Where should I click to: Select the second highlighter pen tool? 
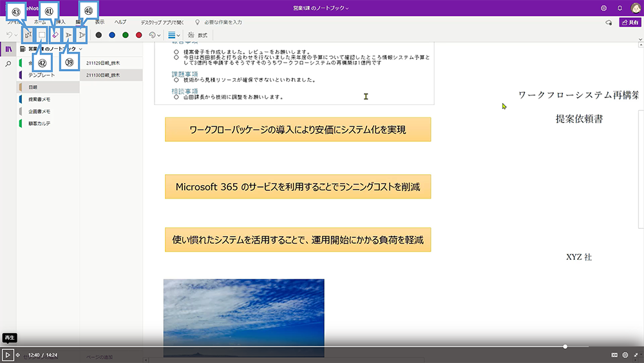[82, 35]
